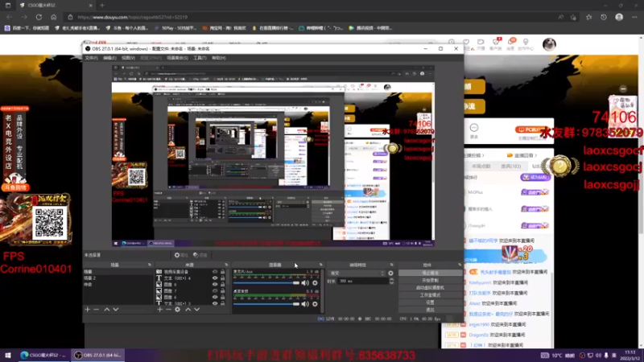Open the Douyu user avatar

click(x=549, y=44)
